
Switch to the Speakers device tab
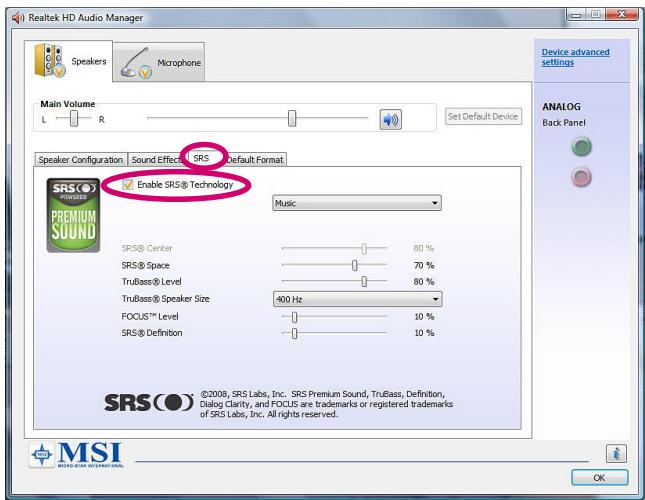(x=69, y=61)
